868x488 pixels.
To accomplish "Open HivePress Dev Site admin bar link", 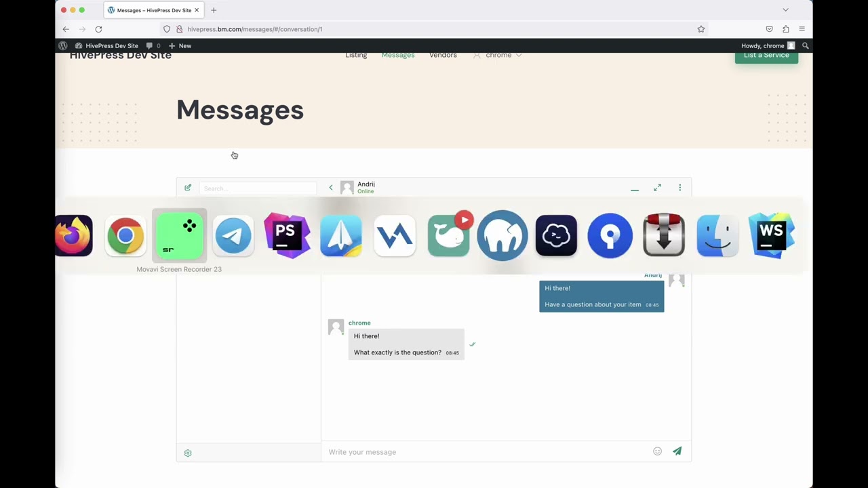I will 106,45.
